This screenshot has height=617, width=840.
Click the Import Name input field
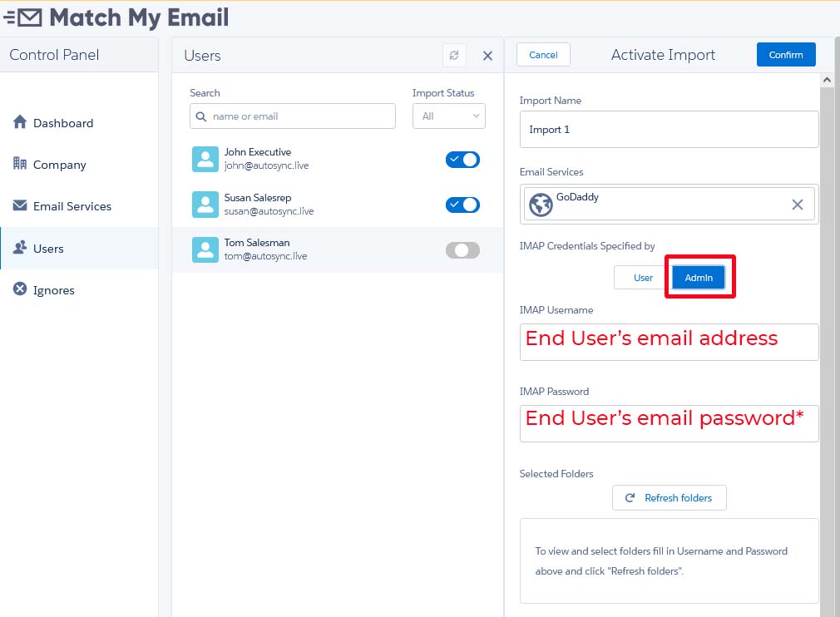tap(669, 130)
